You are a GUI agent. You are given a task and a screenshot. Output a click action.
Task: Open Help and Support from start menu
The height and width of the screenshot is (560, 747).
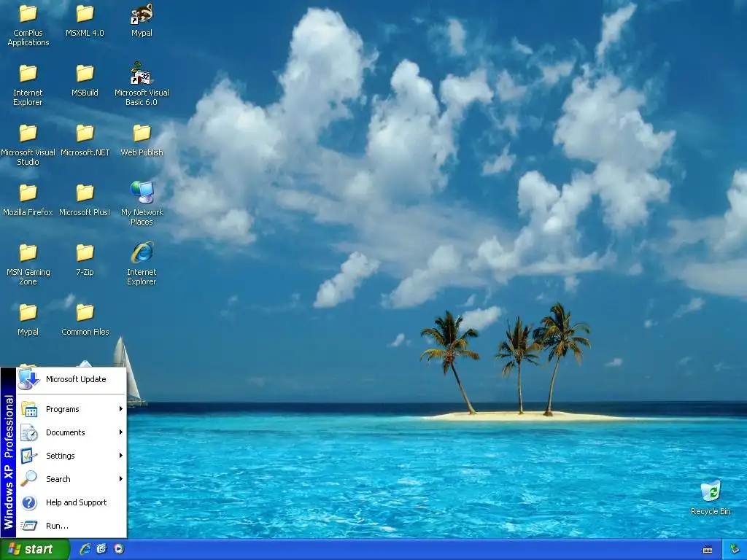[71, 502]
